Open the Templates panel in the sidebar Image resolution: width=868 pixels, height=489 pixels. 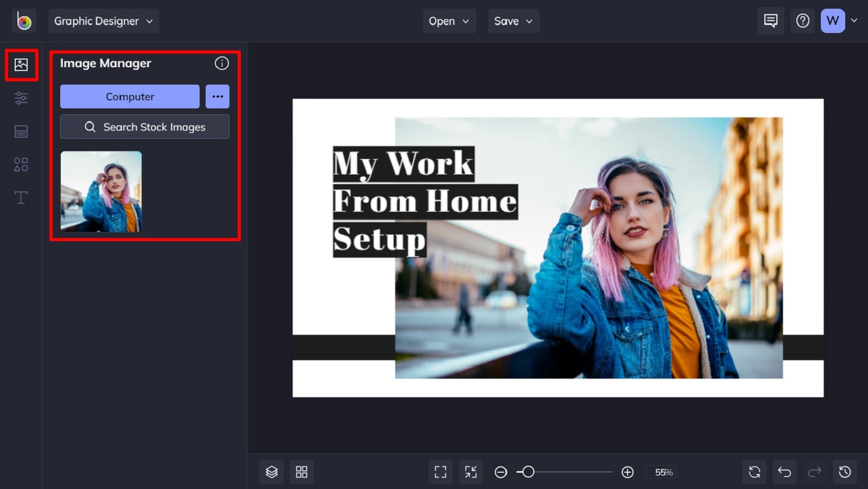(x=21, y=131)
